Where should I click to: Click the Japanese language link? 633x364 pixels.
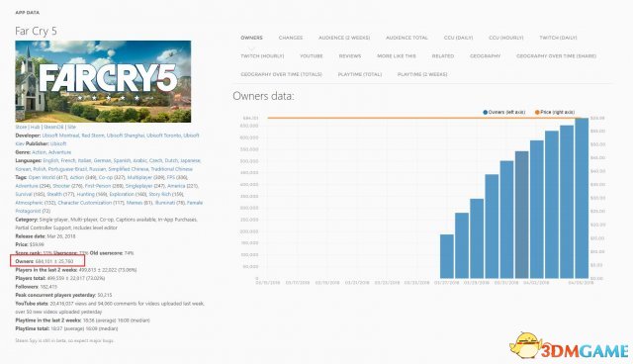pyautogui.click(x=190, y=160)
